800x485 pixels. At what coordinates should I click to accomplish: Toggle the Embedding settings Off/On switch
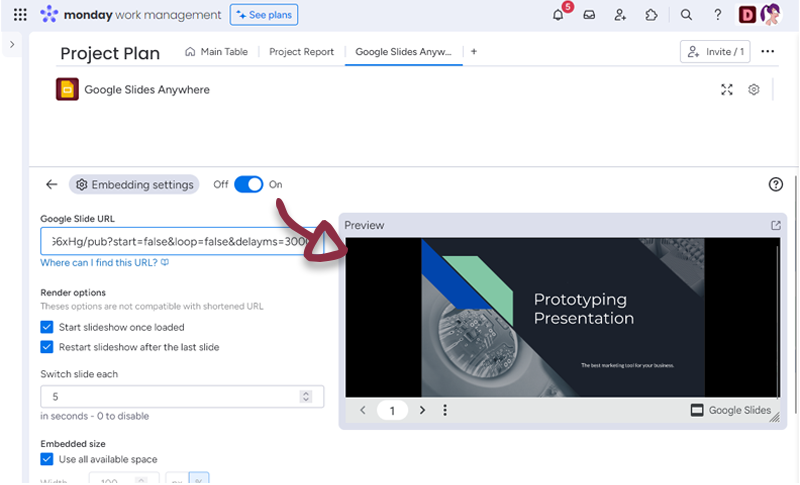(248, 185)
